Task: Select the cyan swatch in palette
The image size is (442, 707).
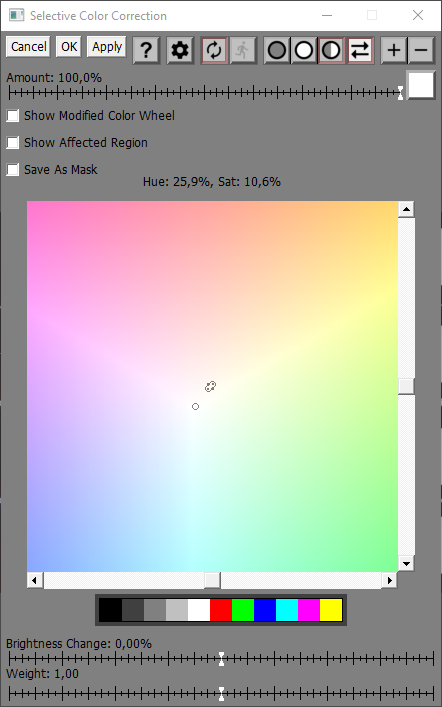Action: point(287,610)
